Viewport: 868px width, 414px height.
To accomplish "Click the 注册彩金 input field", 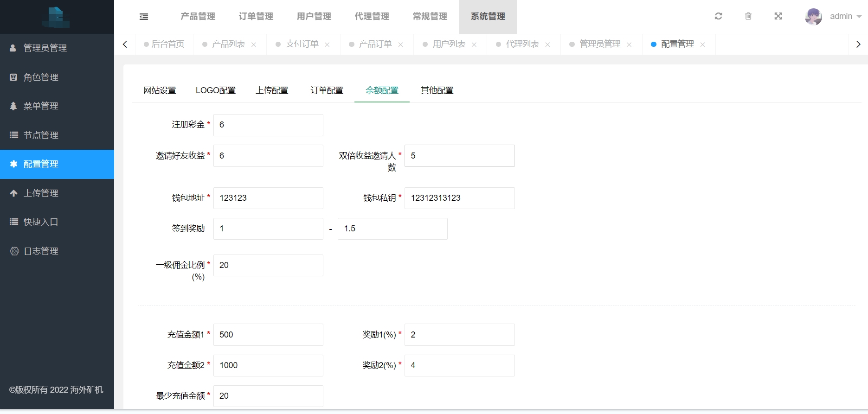I will (x=268, y=125).
